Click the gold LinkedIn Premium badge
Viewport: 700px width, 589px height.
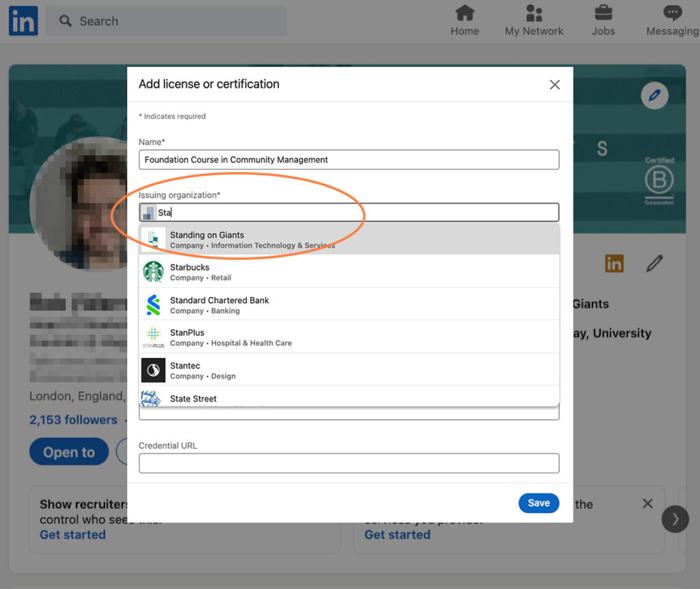[614, 263]
